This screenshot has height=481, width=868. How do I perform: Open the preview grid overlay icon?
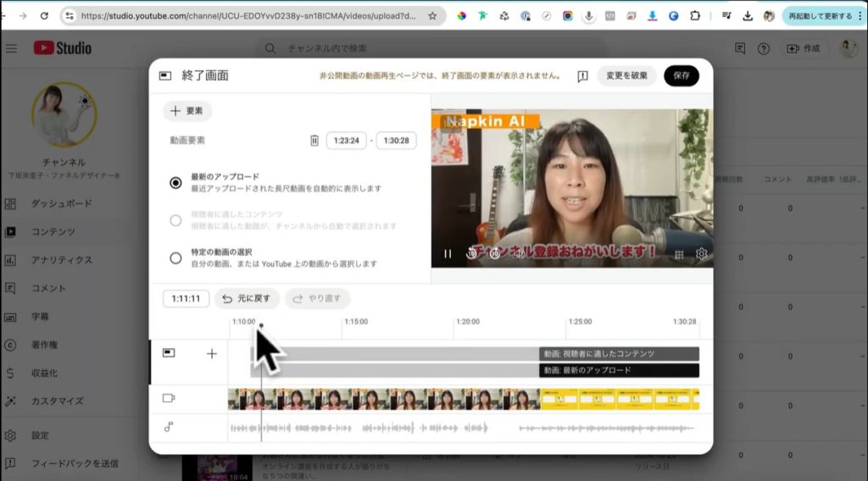[x=678, y=253]
